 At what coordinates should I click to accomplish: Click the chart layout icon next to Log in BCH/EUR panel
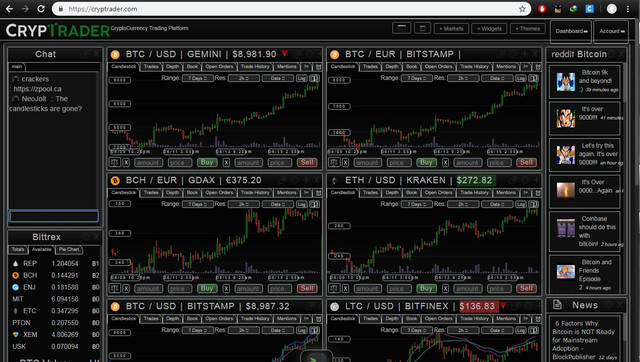(x=314, y=204)
